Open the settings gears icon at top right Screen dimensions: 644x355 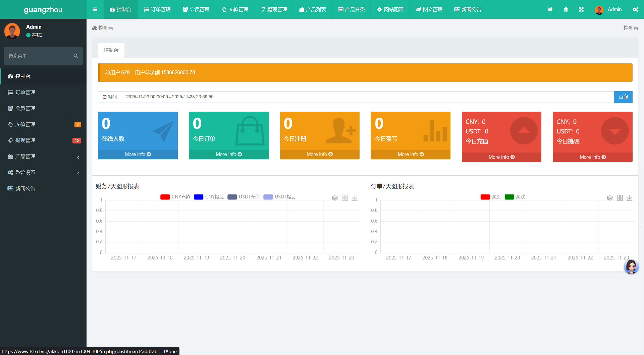[635, 9]
